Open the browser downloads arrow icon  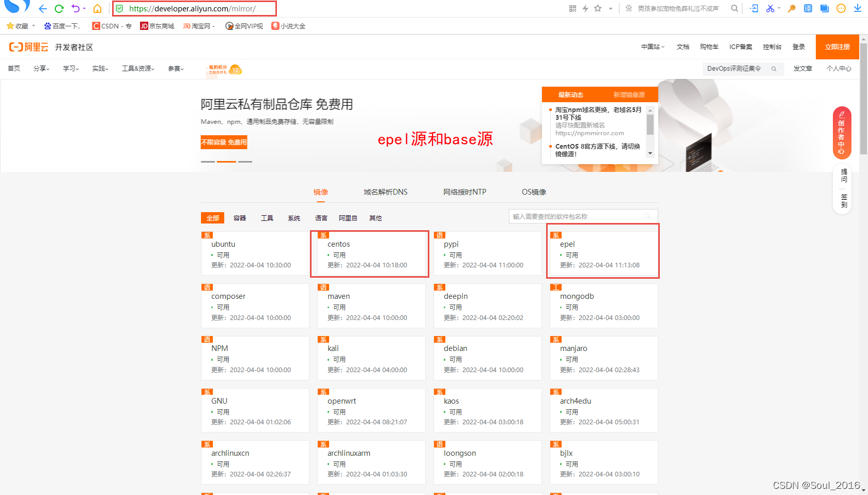tap(858, 8)
